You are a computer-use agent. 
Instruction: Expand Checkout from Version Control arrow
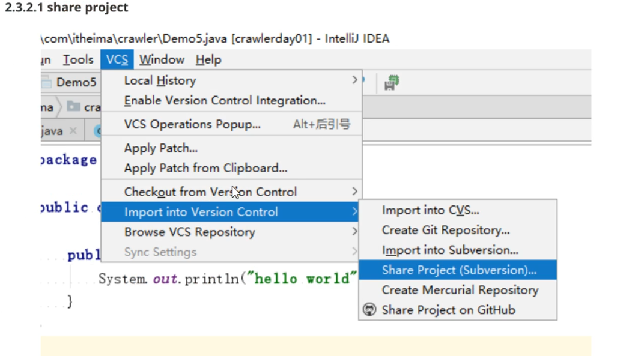tap(354, 192)
